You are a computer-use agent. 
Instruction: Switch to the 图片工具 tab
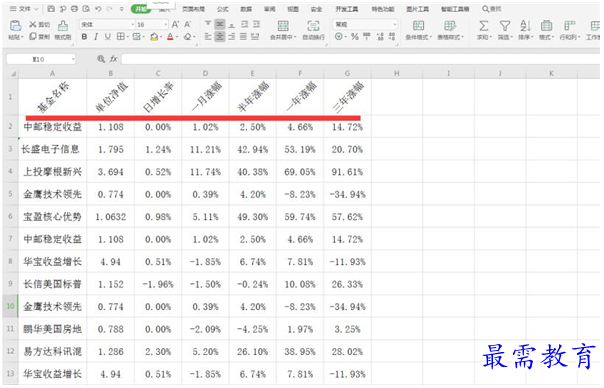pyautogui.click(x=418, y=8)
